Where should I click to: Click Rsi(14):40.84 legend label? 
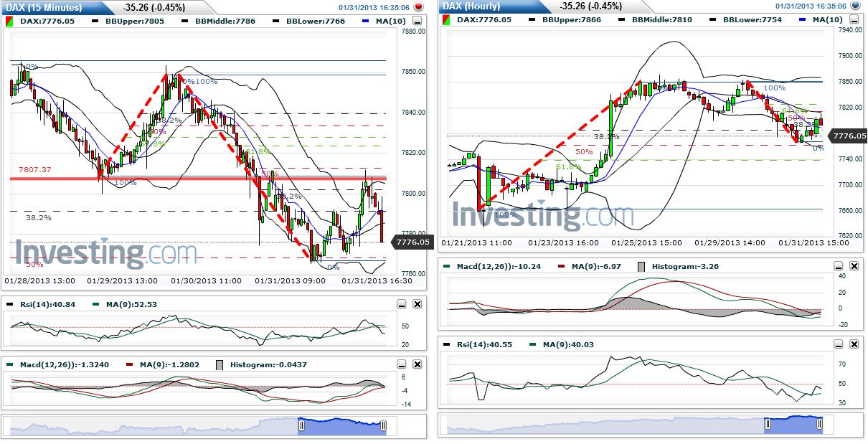[47, 304]
